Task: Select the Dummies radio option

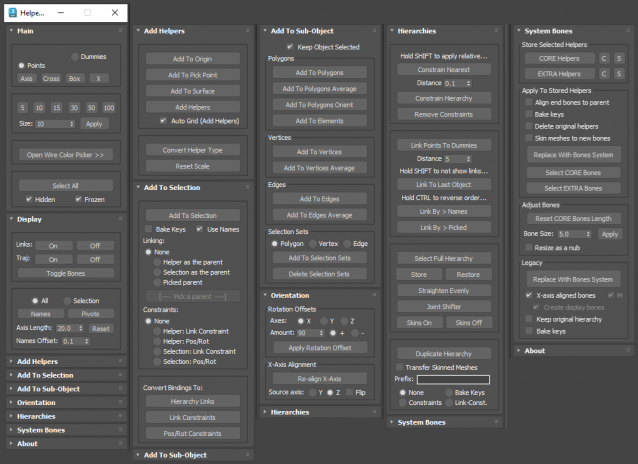Action: [x=75, y=57]
